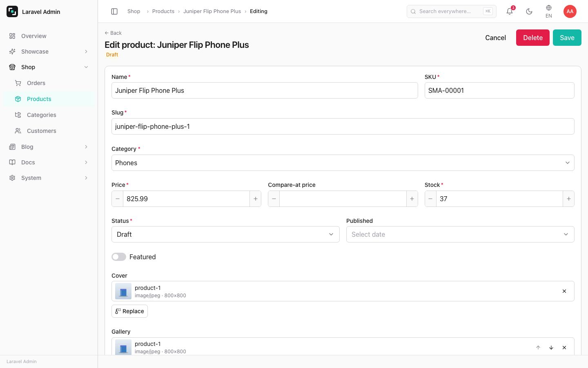Open the notifications bell
Image resolution: width=588 pixels, height=368 pixels.
[x=510, y=11]
